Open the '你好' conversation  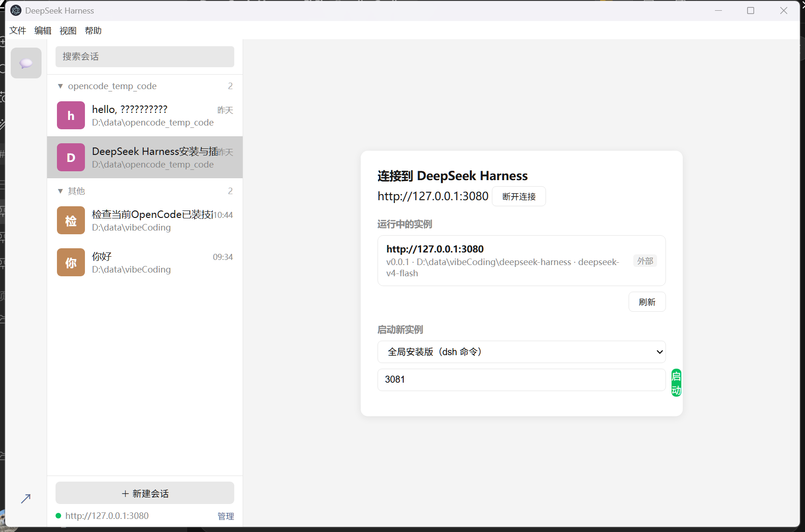(x=145, y=262)
